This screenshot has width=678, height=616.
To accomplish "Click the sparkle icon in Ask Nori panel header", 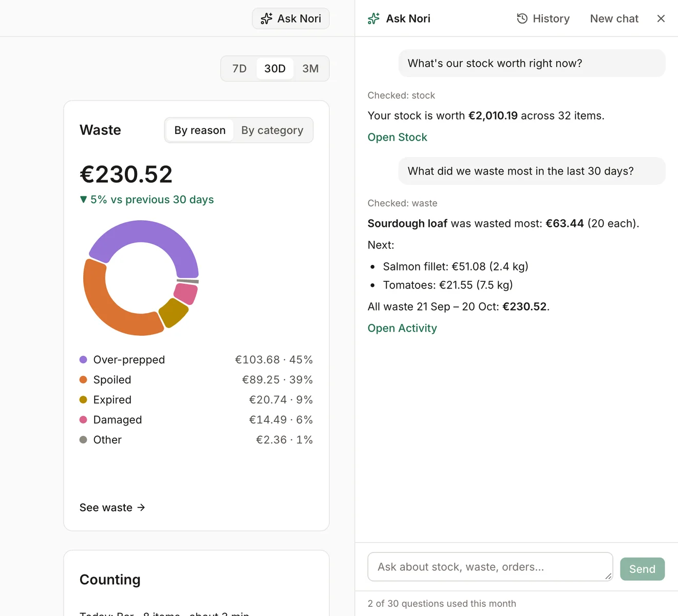I will (374, 18).
